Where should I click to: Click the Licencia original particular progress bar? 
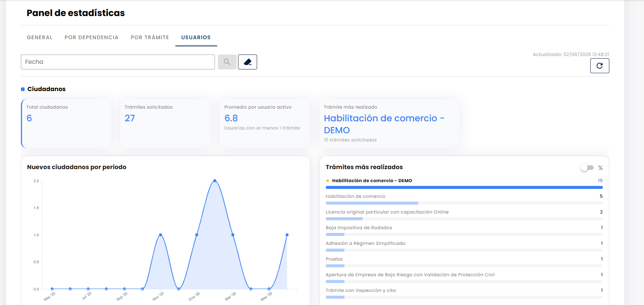(464, 219)
